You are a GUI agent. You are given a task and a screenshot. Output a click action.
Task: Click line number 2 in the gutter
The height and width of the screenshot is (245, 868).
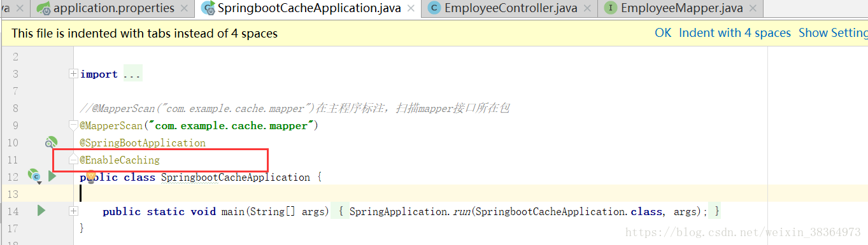tap(15, 57)
